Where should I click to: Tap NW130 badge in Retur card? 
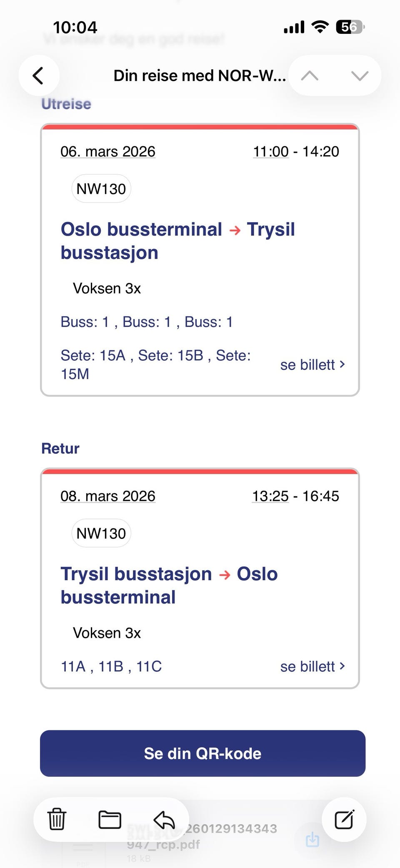pos(101,533)
